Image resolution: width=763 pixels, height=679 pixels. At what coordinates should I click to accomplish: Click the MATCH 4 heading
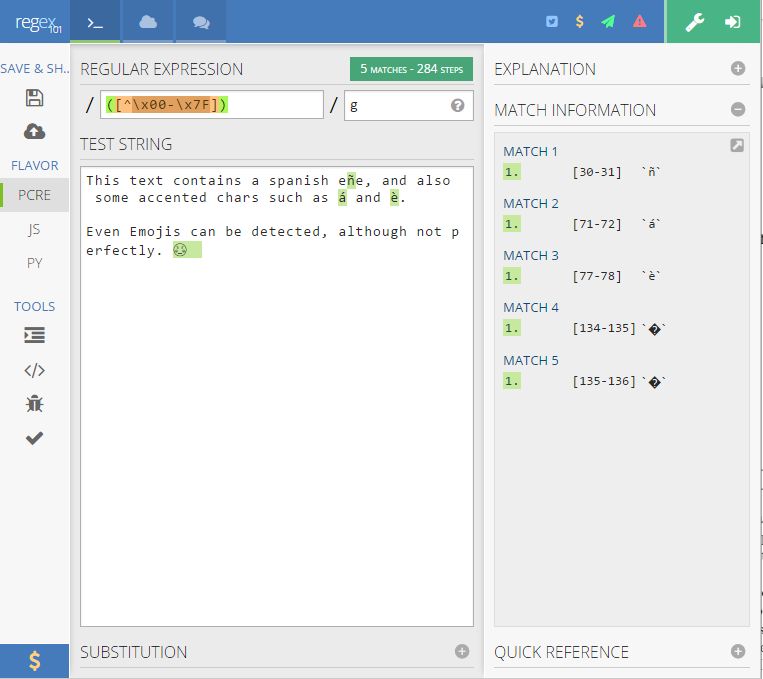pyautogui.click(x=530, y=308)
